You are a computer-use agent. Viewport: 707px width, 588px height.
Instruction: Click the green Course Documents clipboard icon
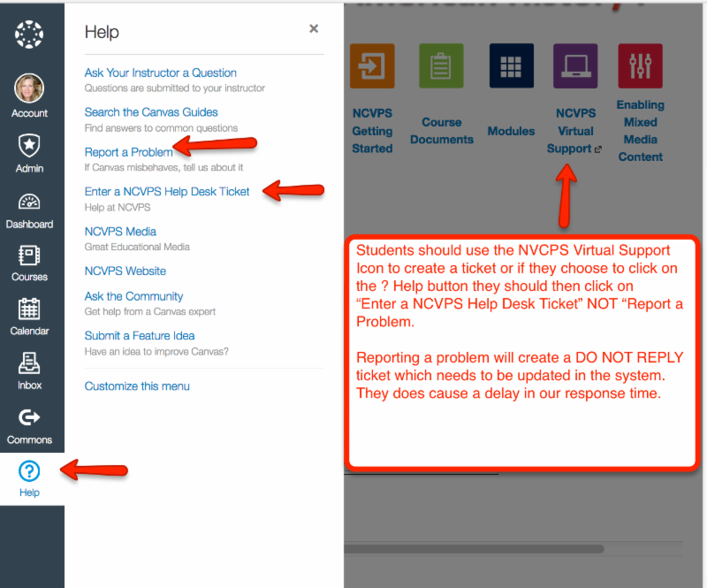tap(441, 66)
